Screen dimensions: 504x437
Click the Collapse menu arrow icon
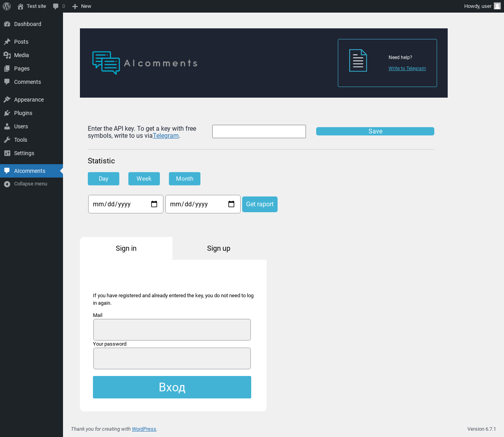coord(7,184)
